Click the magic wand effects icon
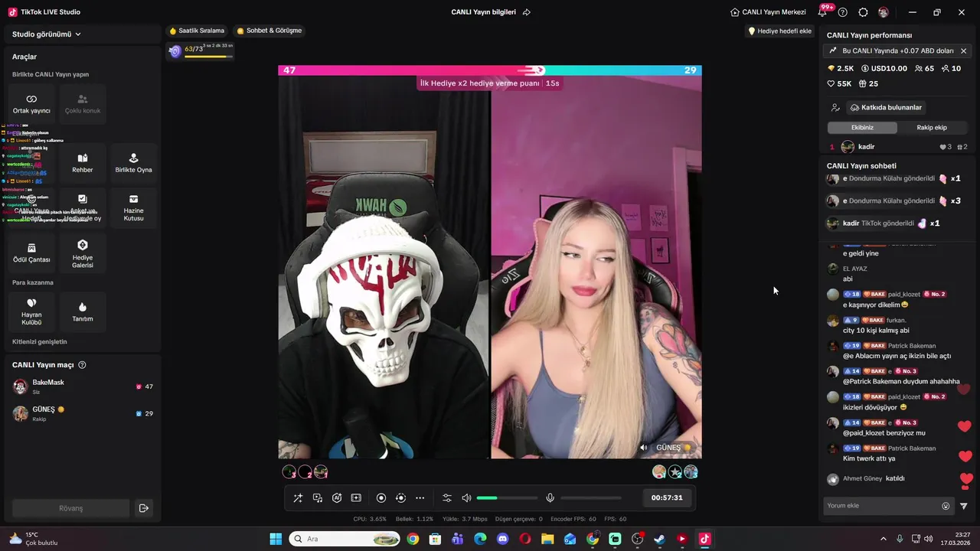This screenshot has height=551, width=980. point(298,498)
